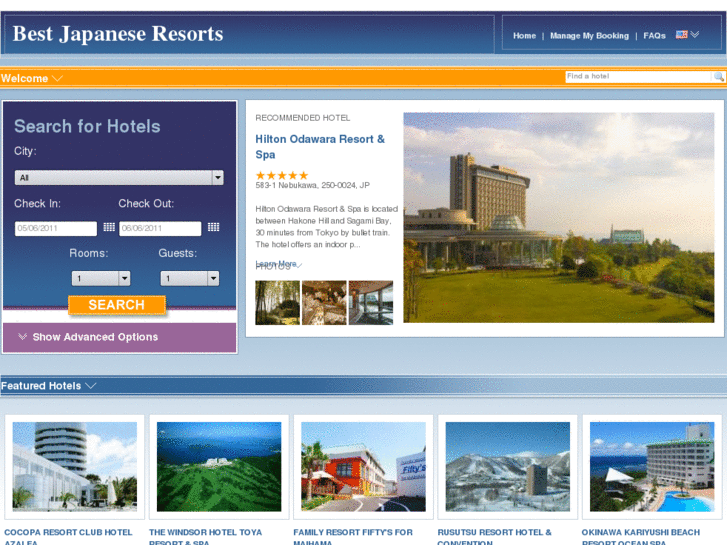Viewport: 727px width, 545px height.
Task: Focus the Find a hotel search field
Action: (x=638, y=77)
